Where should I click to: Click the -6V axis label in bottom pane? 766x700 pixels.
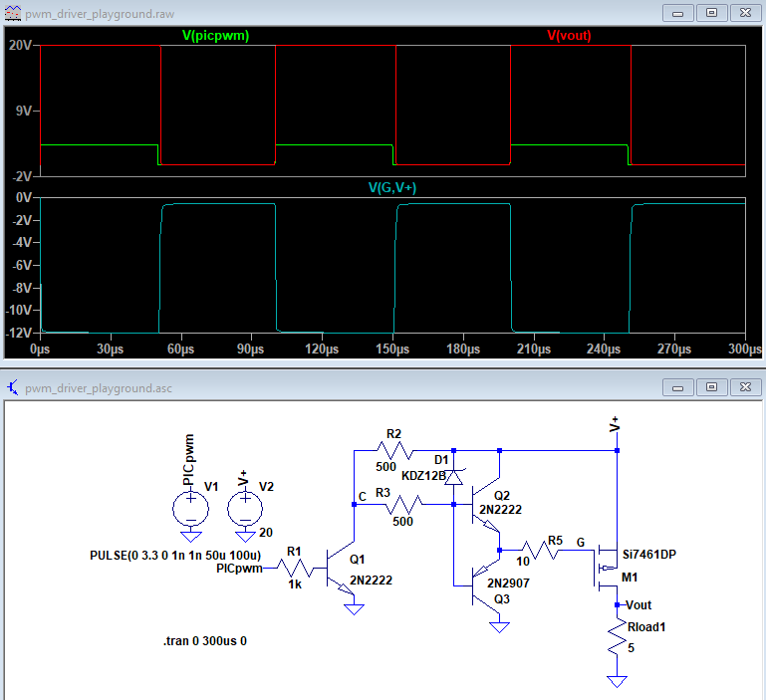tap(22, 265)
